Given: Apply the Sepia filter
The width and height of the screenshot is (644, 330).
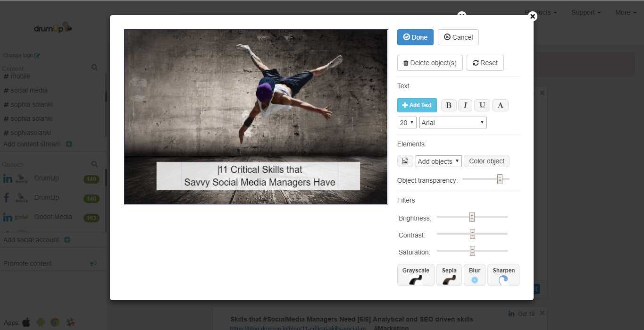Looking at the screenshot, I should point(449,275).
